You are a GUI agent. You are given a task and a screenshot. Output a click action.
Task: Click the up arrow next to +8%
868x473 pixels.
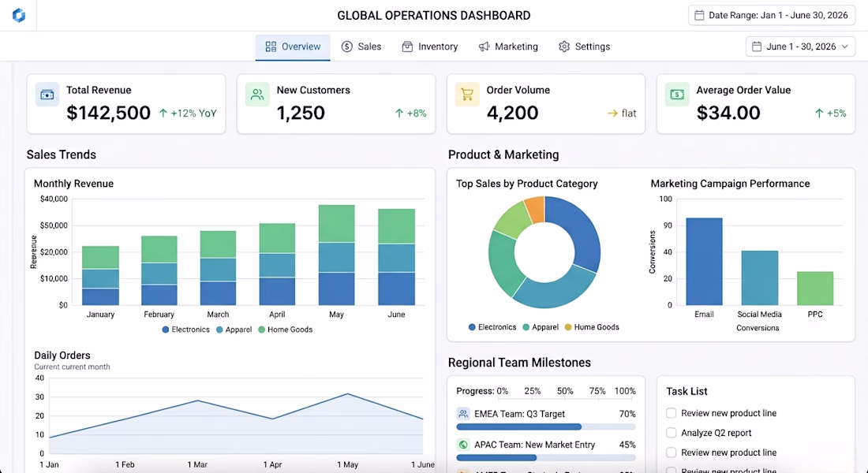[x=399, y=114]
